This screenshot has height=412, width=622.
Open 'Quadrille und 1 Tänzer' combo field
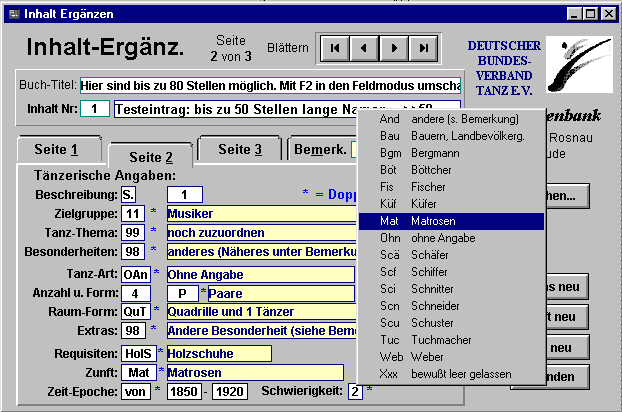pyautogui.click(x=262, y=312)
